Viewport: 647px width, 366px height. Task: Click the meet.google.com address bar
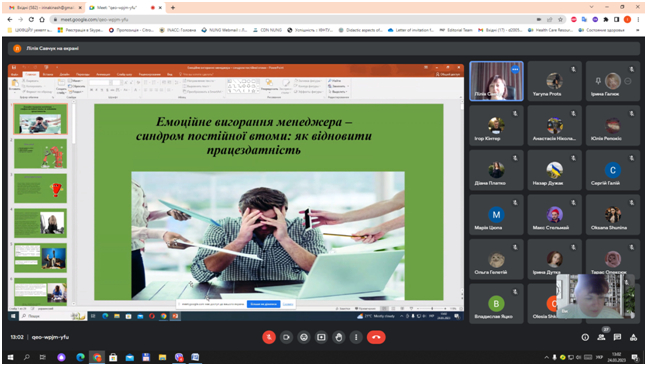tap(289, 19)
